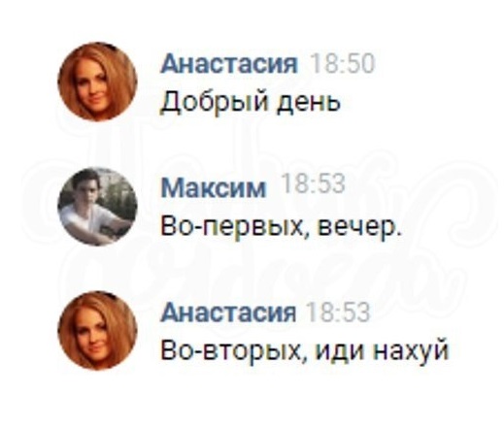The image size is (504, 429).
Task: Open Anastasia's avatar beside 'Добрый день' message
Action: (x=97, y=82)
